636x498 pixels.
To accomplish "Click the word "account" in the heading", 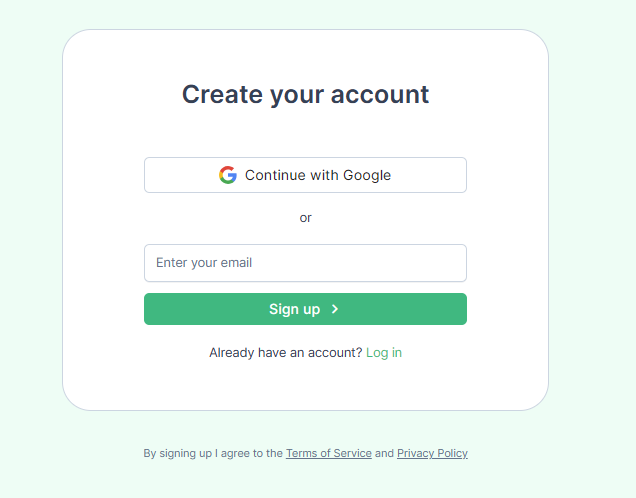I will (x=379, y=94).
